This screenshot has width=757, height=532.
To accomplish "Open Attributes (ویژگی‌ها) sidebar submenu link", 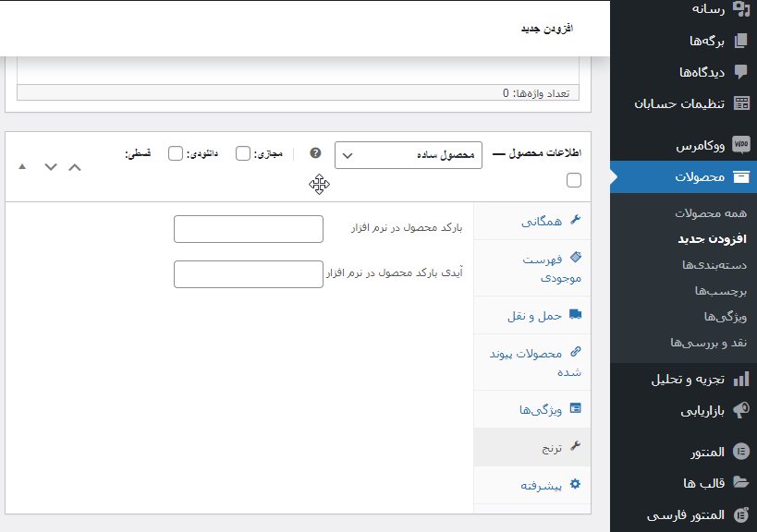I will tap(726, 317).
